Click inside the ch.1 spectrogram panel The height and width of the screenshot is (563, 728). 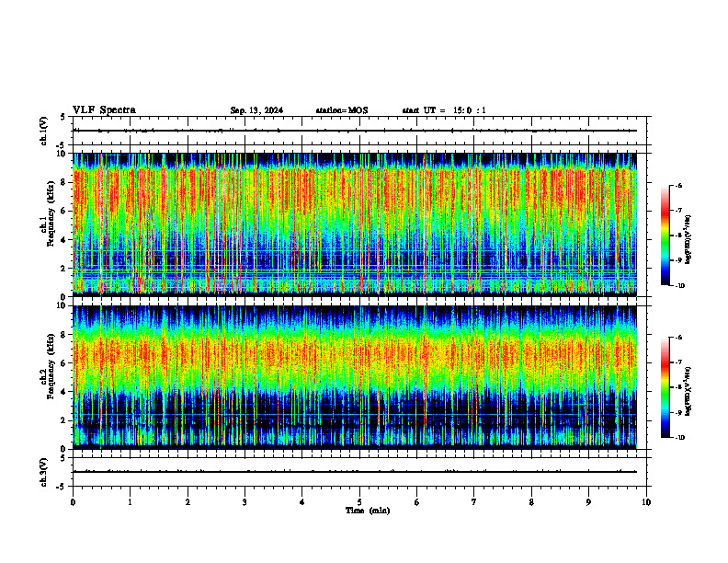point(355,224)
